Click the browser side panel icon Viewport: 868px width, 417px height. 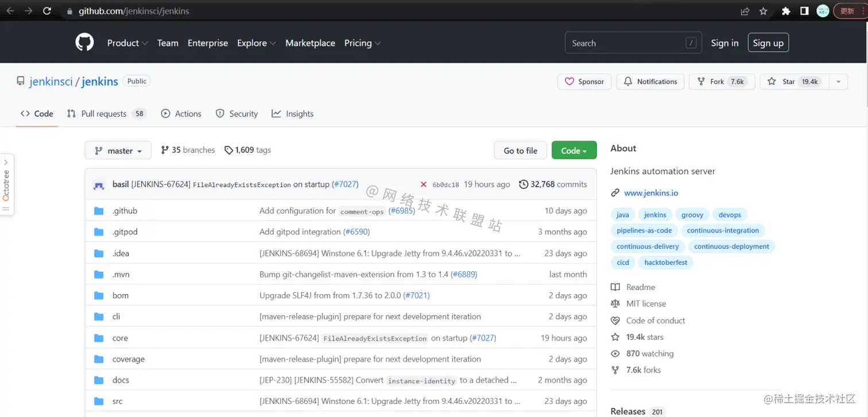coord(804,11)
